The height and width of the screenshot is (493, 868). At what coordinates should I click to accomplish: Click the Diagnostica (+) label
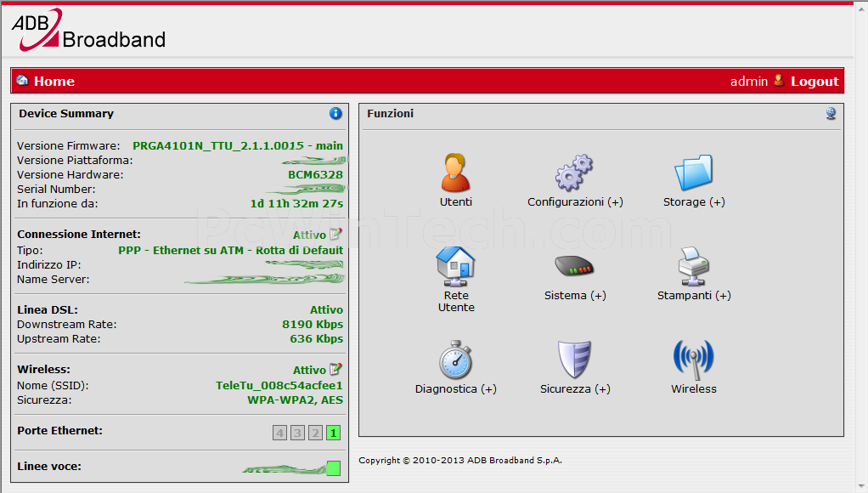[455, 388]
